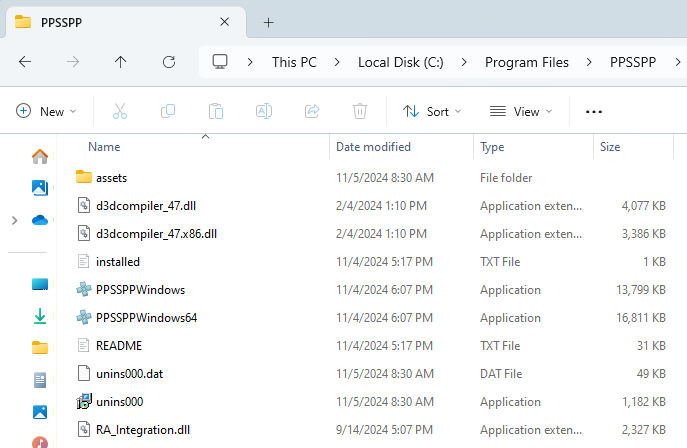
Task: Click the DAT File type cell
Action: [501, 374]
